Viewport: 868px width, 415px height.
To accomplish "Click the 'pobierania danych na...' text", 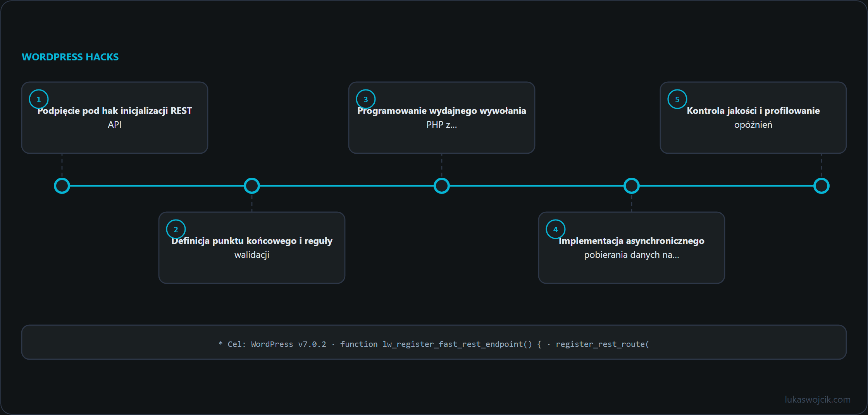I will 632,255.
